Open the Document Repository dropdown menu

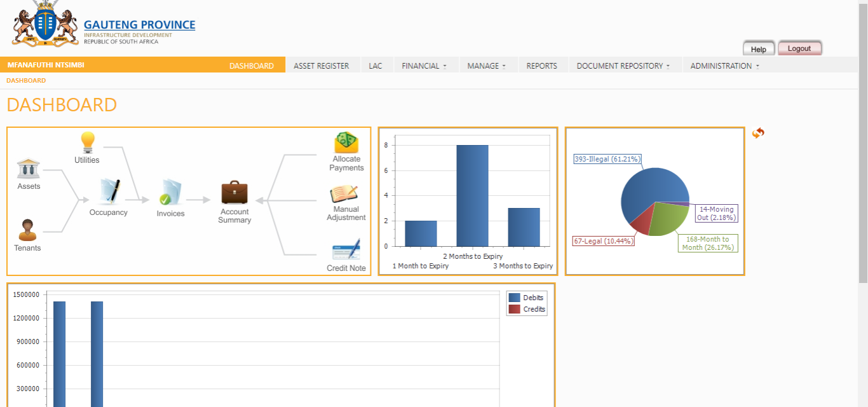[x=623, y=66]
